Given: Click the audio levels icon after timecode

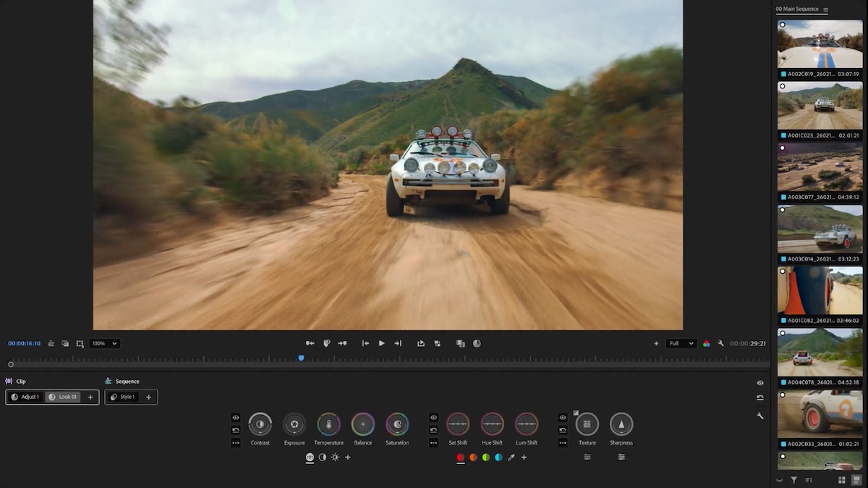Looking at the screenshot, I should [51, 343].
